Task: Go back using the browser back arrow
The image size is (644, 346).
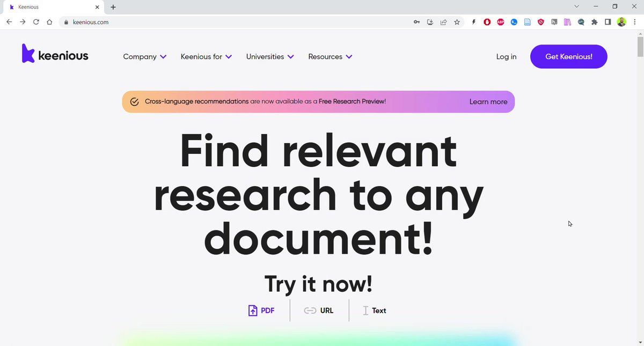Action: 9,22
